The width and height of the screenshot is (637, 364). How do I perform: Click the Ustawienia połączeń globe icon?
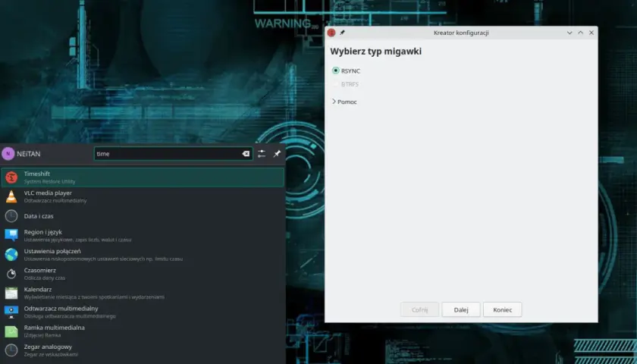click(11, 255)
